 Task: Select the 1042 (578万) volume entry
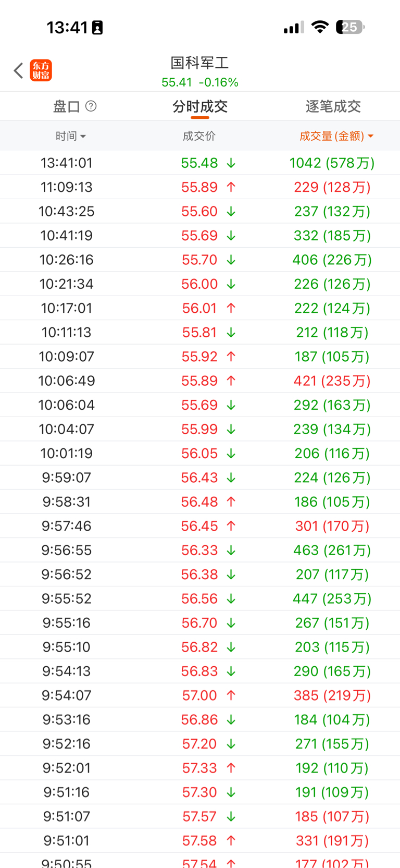[332, 163]
